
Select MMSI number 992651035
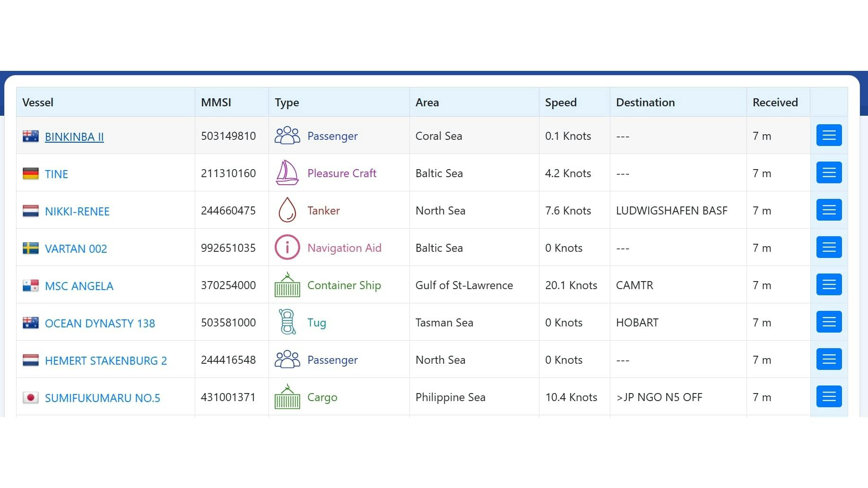pyautogui.click(x=228, y=248)
